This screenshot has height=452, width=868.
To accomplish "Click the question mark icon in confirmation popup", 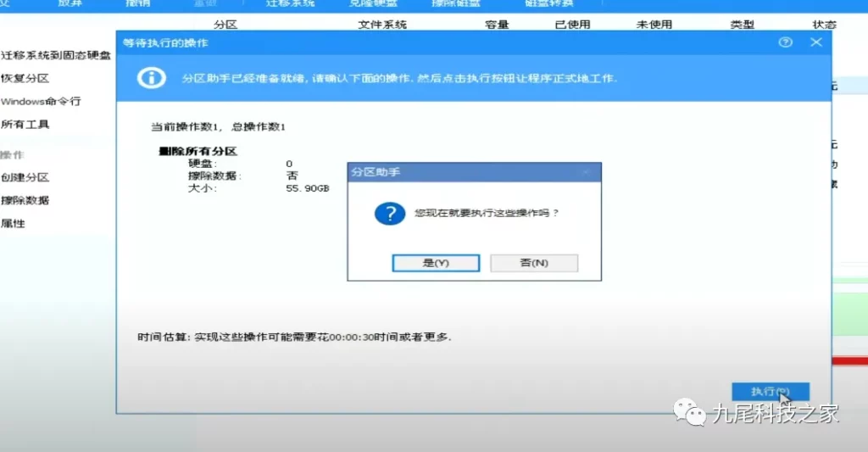I will click(388, 213).
